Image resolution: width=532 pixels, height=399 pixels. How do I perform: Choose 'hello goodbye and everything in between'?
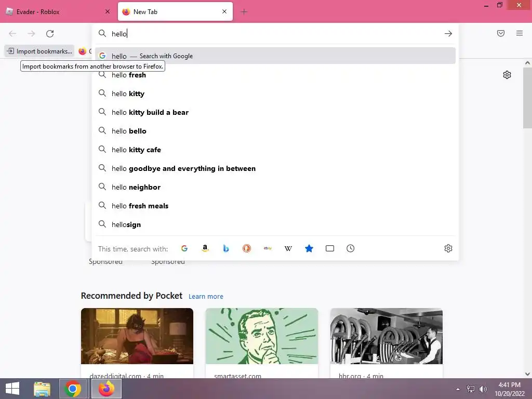pos(275,168)
